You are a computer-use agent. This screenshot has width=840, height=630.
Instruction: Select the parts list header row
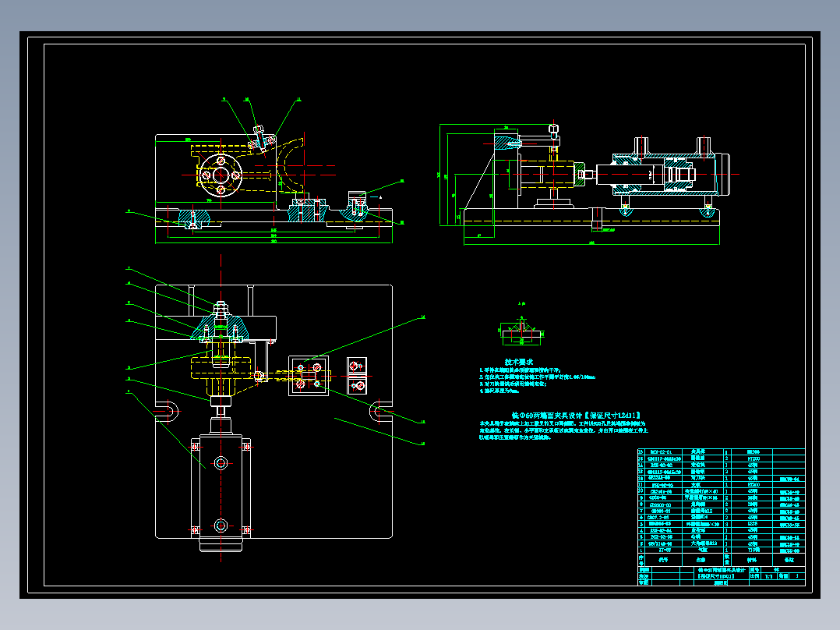click(x=721, y=559)
